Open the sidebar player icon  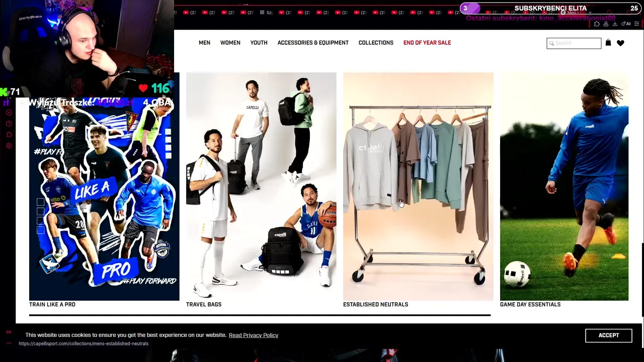tap(9, 112)
